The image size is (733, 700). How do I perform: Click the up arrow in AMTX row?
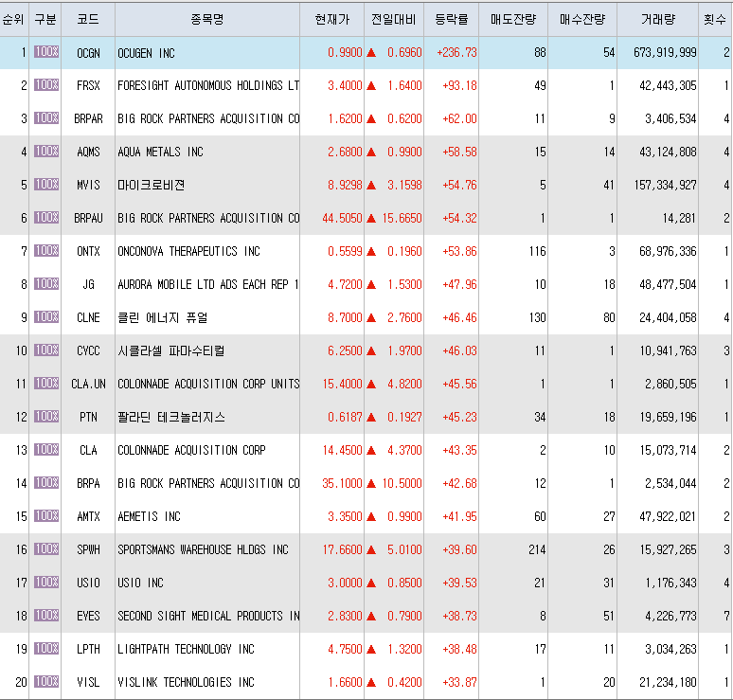pyautogui.click(x=371, y=516)
